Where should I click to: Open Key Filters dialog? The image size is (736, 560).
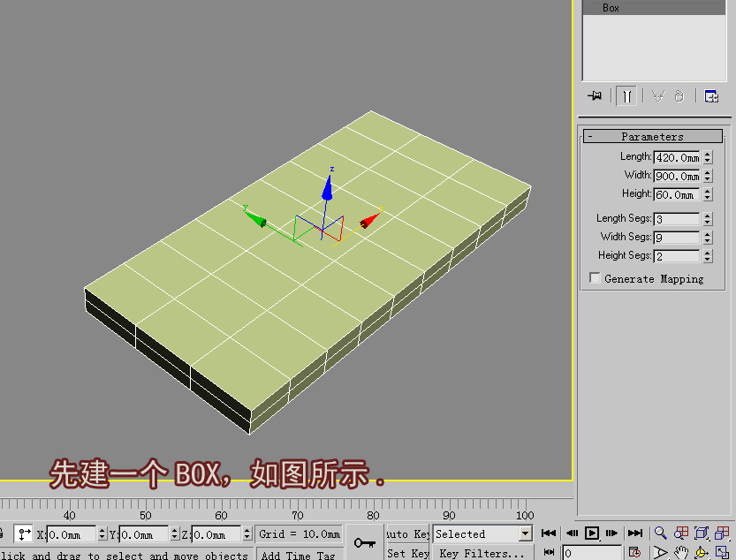[x=482, y=554]
